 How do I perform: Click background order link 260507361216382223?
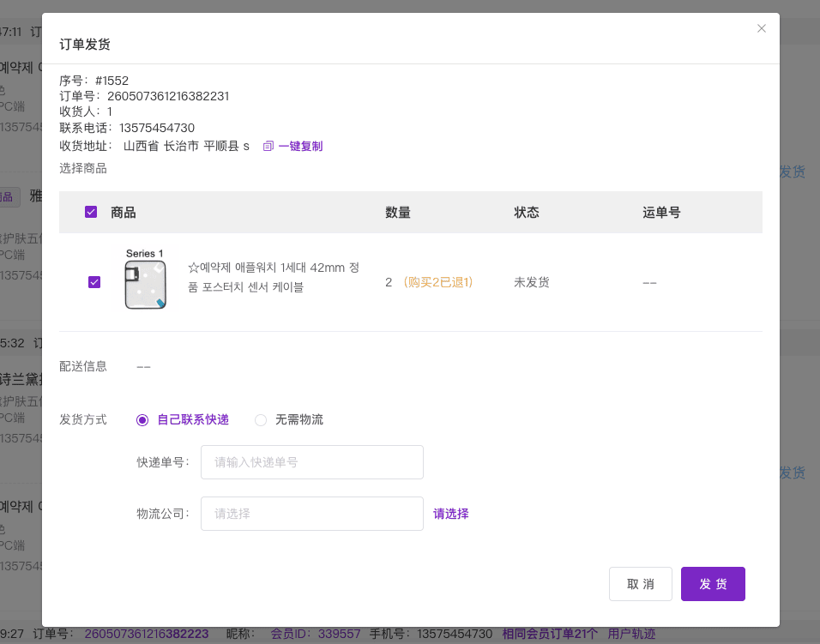[x=147, y=634]
